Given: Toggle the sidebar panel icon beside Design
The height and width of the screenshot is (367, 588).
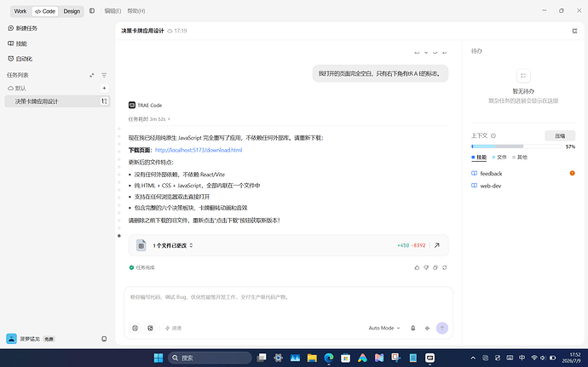Looking at the screenshot, I should click(x=92, y=11).
